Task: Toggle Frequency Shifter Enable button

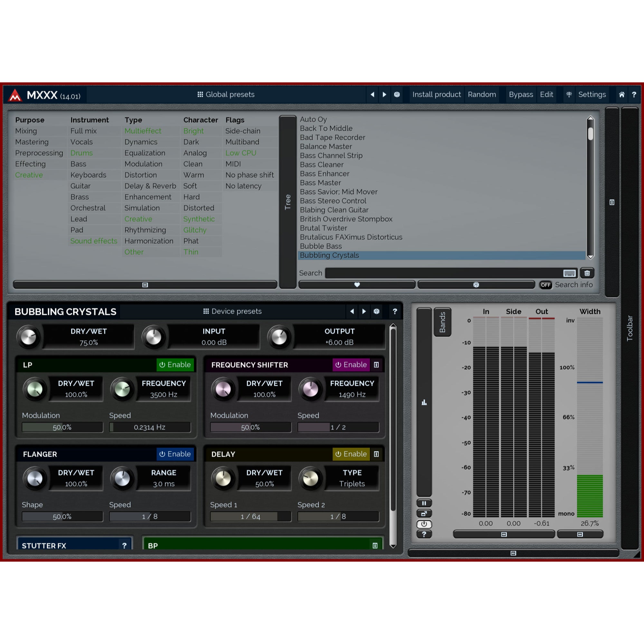Action: click(x=351, y=365)
